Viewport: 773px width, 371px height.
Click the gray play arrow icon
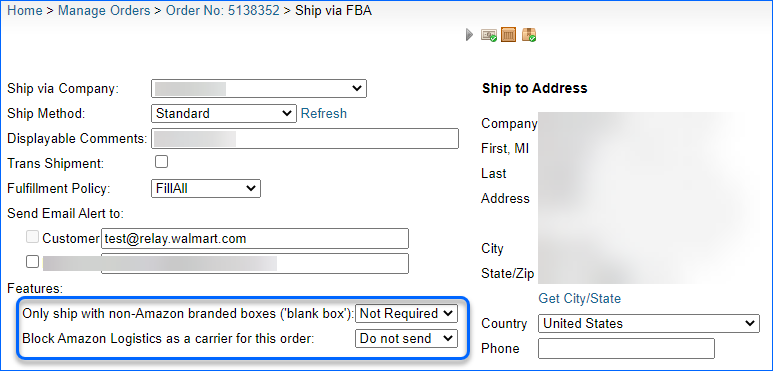coord(469,35)
